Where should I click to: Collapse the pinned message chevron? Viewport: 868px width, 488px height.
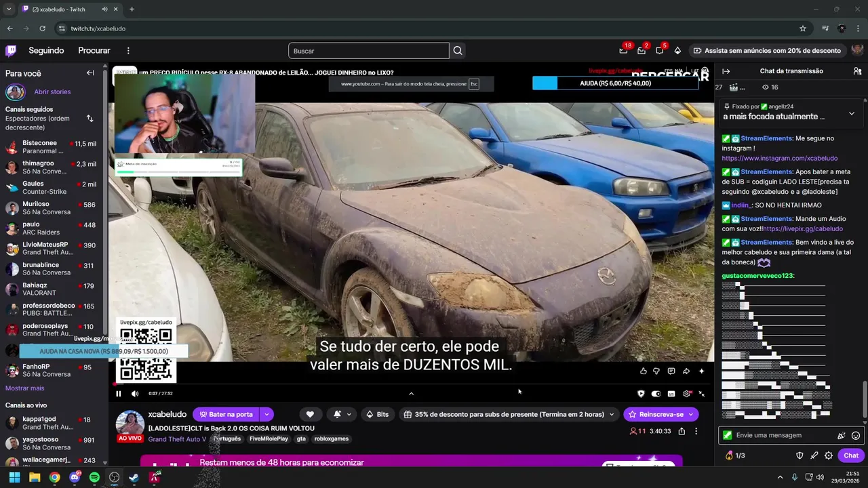[852, 113]
